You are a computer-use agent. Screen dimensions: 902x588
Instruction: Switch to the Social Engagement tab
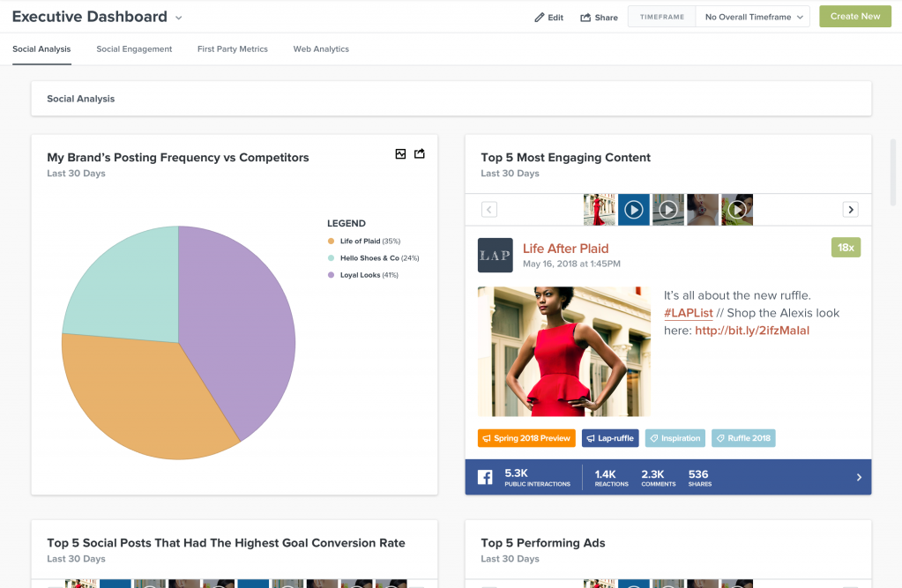tap(133, 49)
